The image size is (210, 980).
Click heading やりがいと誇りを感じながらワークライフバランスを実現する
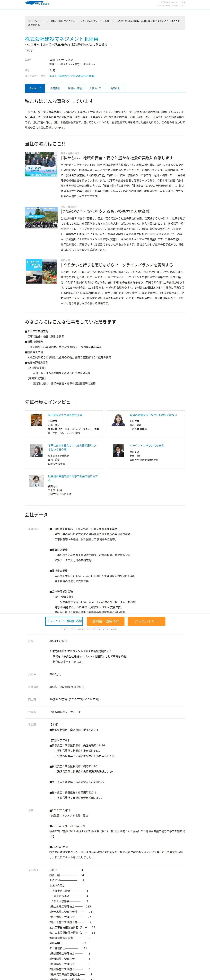point(118,265)
